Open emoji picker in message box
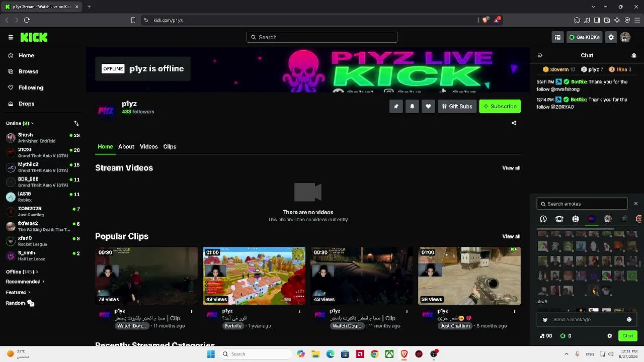 click(629, 319)
